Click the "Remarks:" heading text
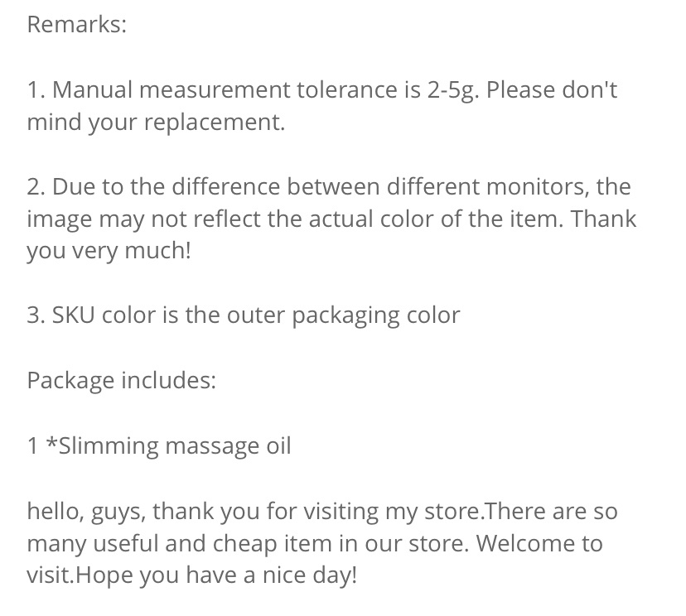Image resolution: width=686 pixels, height=616 pixels. tap(76, 24)
